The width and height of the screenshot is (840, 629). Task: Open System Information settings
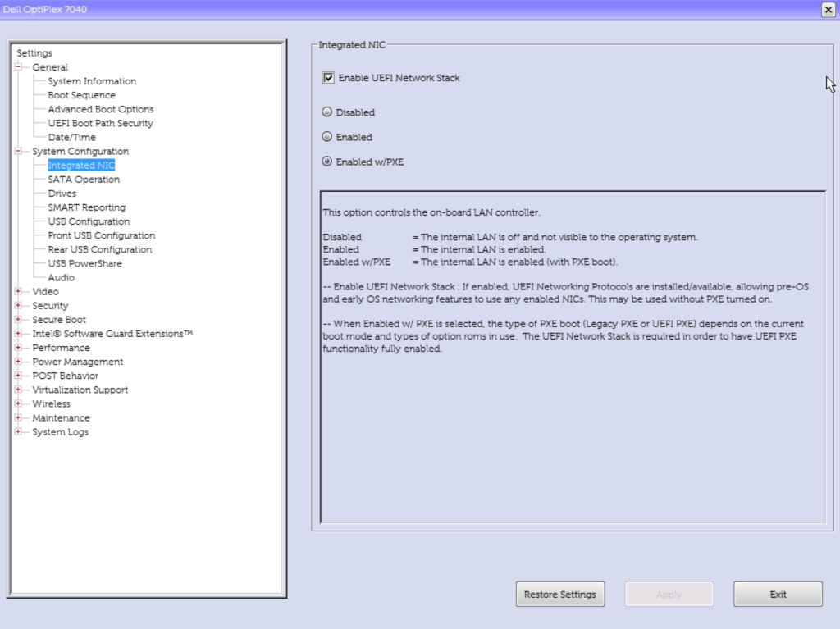[x=92, y=81]
